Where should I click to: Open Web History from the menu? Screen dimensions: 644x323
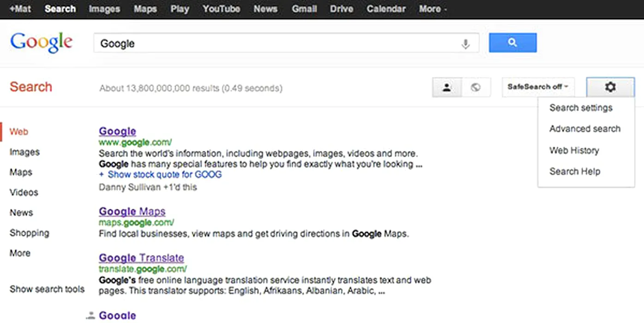click(574, 150)
